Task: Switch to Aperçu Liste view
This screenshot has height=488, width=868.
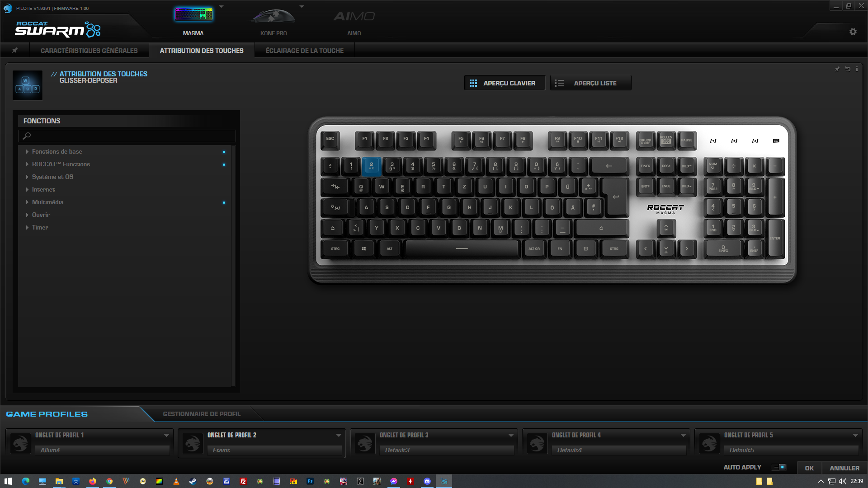Action: pyautogui.click(x=590, y=83)
